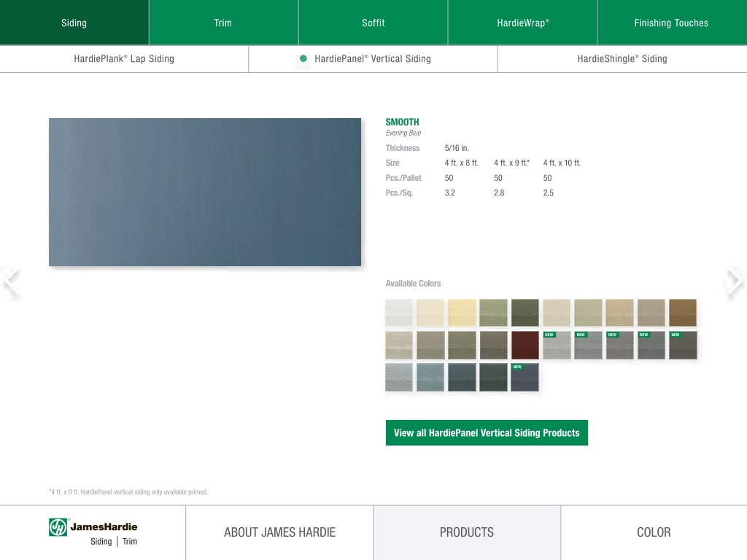Viewport: 747px width, 560px height.
Task: Click the 2.8 Pcs./Sq. value
Action: [499, 192]
